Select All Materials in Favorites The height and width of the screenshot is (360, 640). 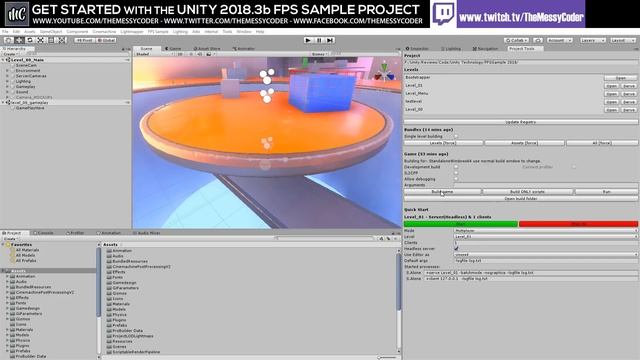click(x=27, y=250)
